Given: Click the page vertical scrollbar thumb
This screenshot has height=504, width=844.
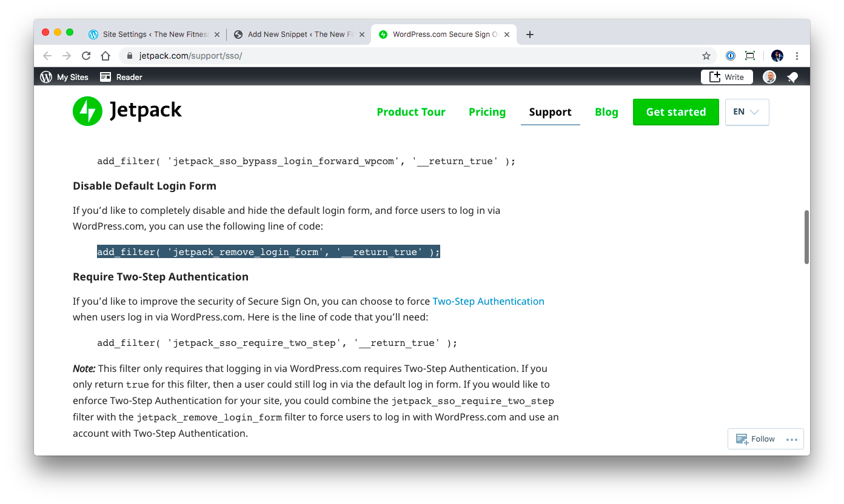Looking at the screenshot, I should (x=806, y=237).
